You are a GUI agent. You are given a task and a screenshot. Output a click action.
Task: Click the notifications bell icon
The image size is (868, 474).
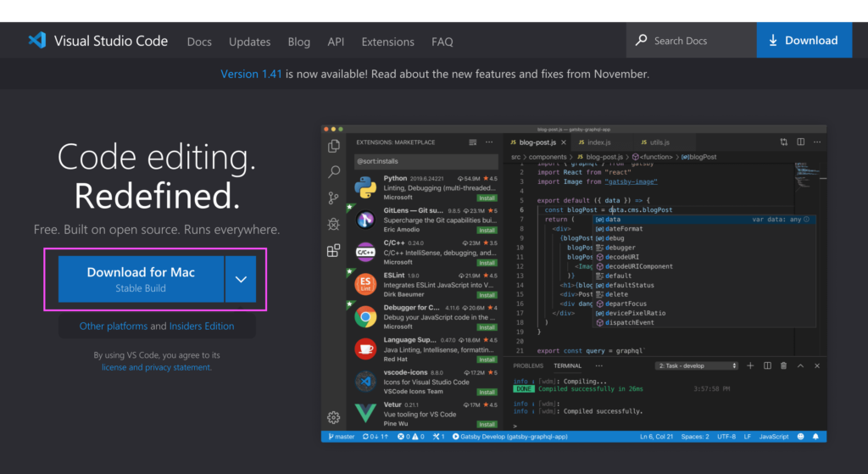[x=815, y=437]
